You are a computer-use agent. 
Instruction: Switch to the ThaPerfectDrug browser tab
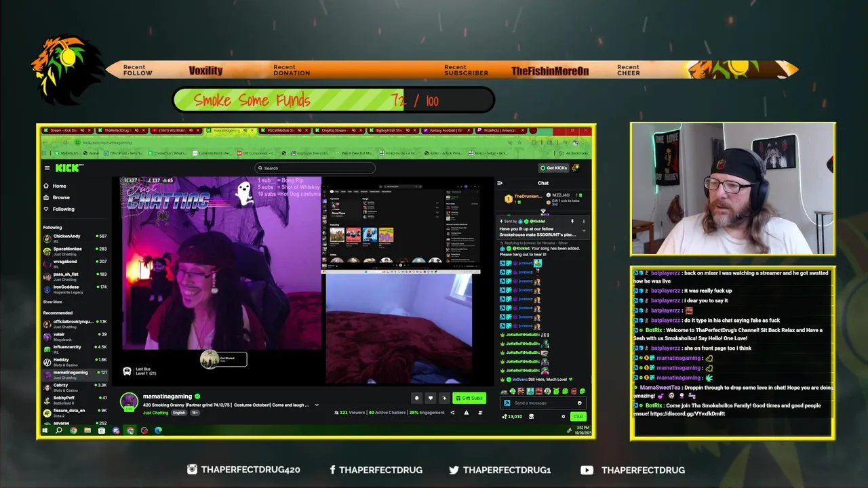[x=122, y=130]
